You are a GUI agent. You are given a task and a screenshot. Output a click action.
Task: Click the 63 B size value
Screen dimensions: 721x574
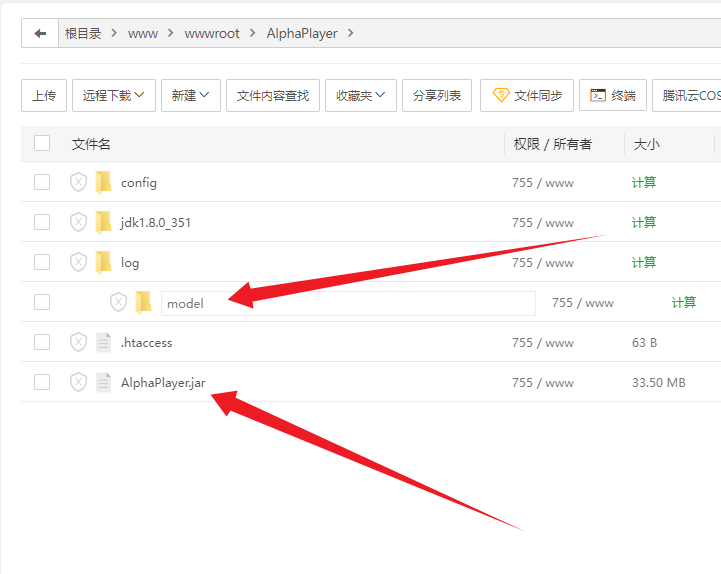[644, 343]
